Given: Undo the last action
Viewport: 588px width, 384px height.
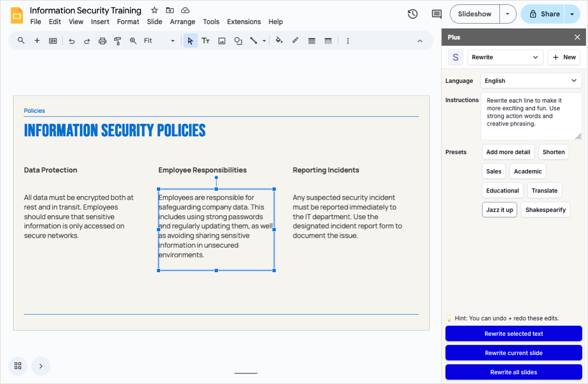Looking at the screenshot, I should coord(72,41).
